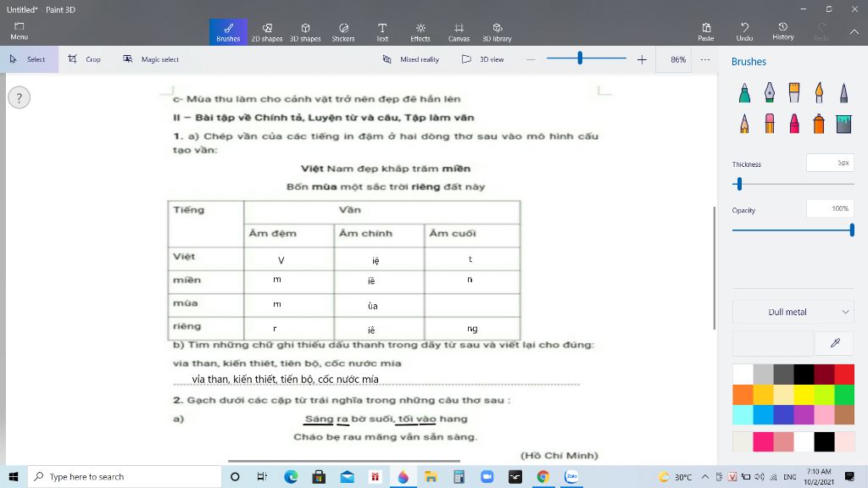Select the Watercolor brush

(x=819, y=92)
